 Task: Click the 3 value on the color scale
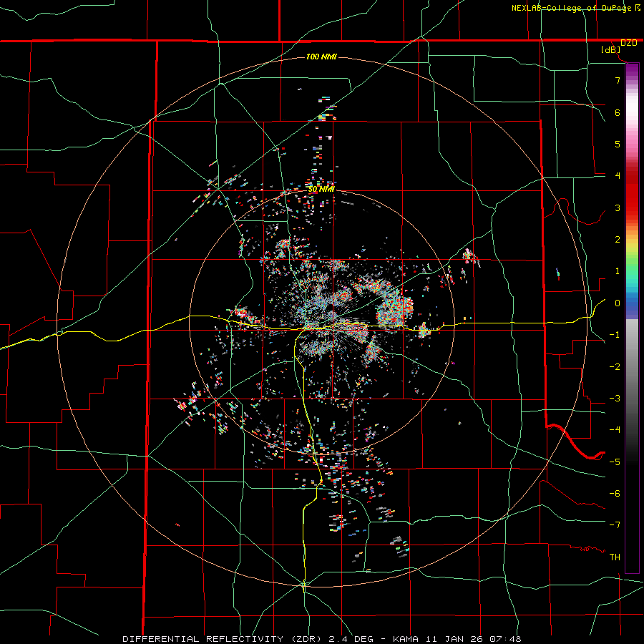pyautogui.click(x=618, y=208)
